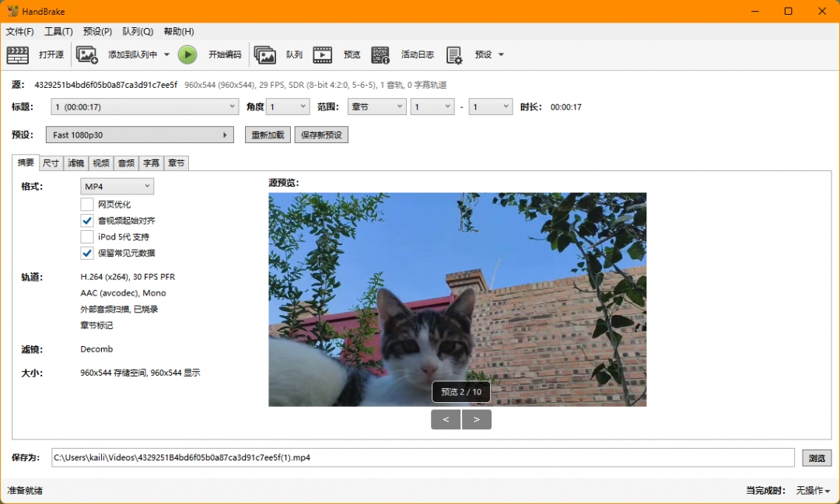The image size is (840, 504).
Task: Enable iPod 5代 支持 checkbox
Action: [x=88, y=236]
